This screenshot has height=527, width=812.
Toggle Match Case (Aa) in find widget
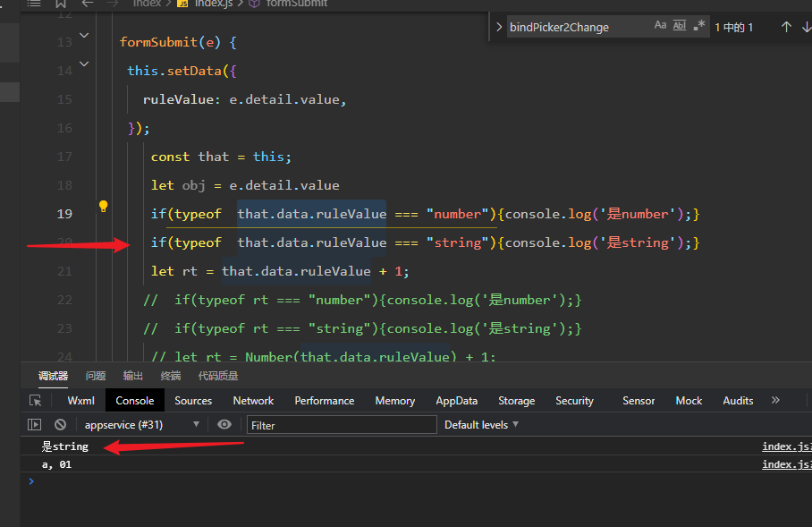pyautogui.click(x=660, y=25)
